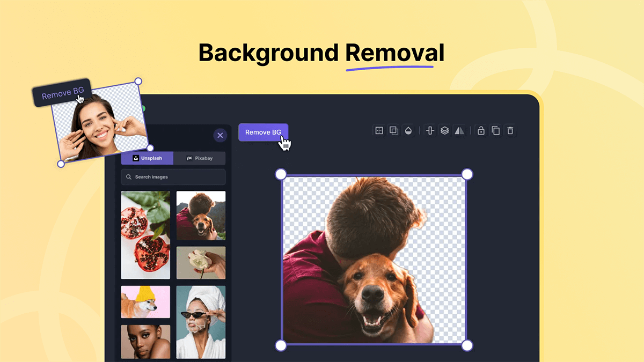Viewport: 644px width, 362px height.
Task: Open the overlapping squares shadow tool
Action: pyautogui.click(x=393, y=130)
